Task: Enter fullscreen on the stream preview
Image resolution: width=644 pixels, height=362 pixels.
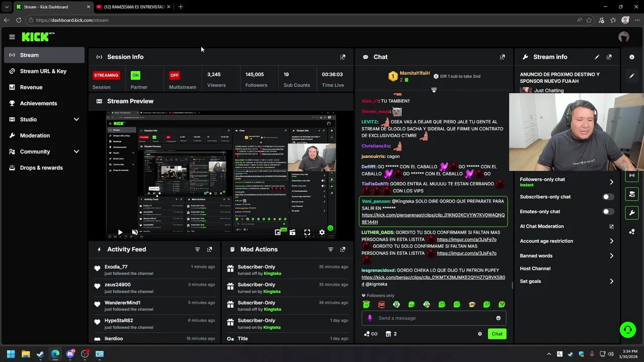Action: pos(307,232)
